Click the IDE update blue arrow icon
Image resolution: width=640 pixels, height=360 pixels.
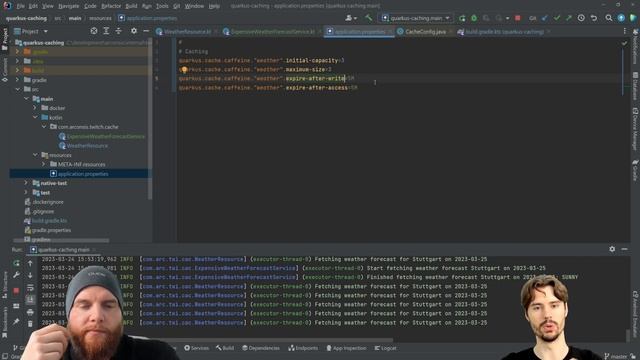621,18
